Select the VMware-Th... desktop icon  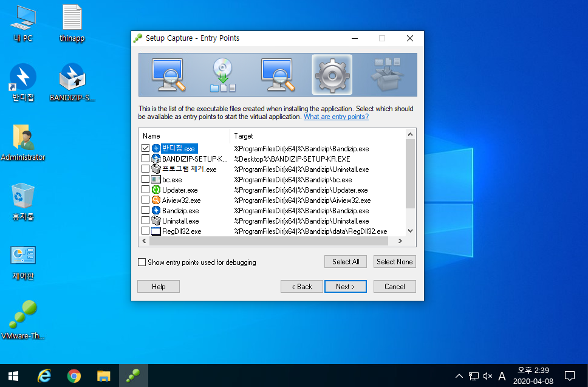tap(23, 320)
